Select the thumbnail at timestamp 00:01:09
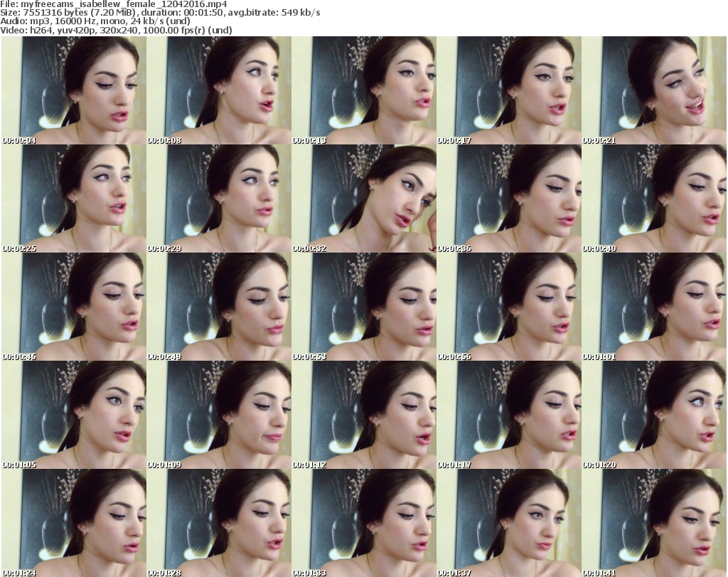Screen dimensions: 728x577 [219, 415]
